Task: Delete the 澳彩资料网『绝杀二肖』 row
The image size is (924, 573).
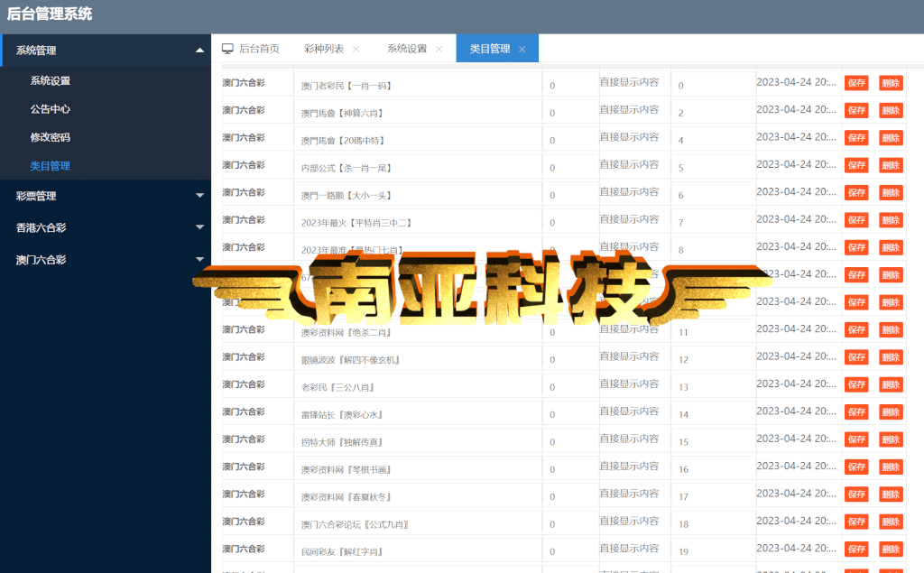Action: pyautogui.click(x=891, y=329)
